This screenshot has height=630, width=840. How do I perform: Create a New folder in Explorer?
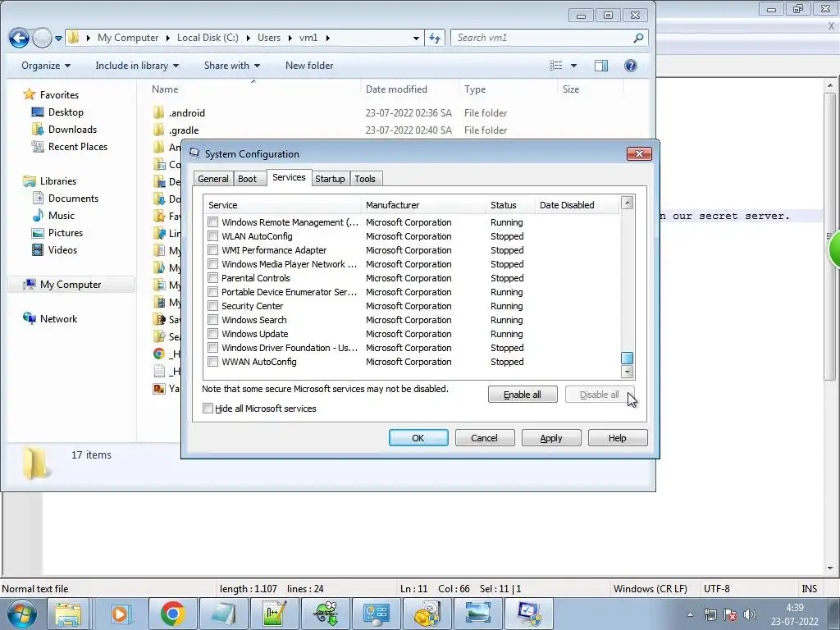[309, 66]
